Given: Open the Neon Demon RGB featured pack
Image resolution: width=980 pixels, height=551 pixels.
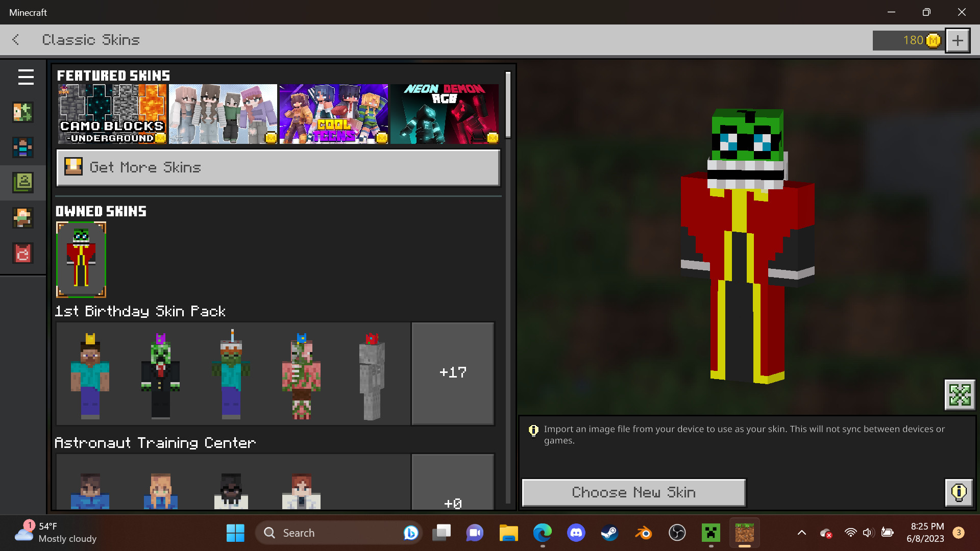Looking at the screenshot, I should [x=444, y=113].
